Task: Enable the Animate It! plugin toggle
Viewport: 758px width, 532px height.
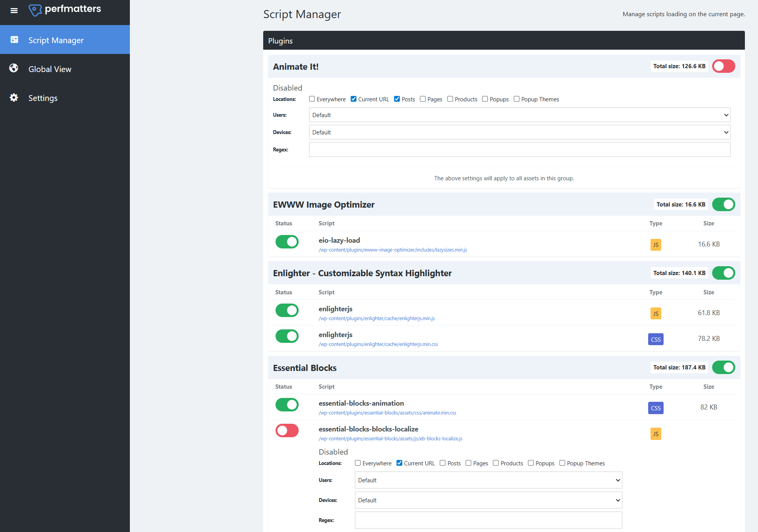Action: [723, 66]
